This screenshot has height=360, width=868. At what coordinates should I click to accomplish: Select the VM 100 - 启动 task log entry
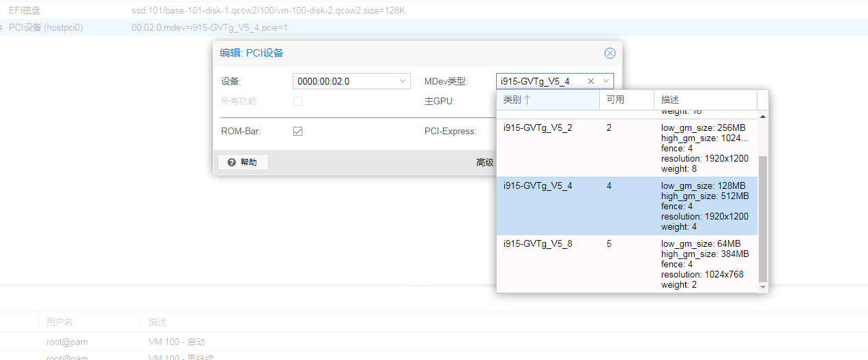tap(434, 342)
